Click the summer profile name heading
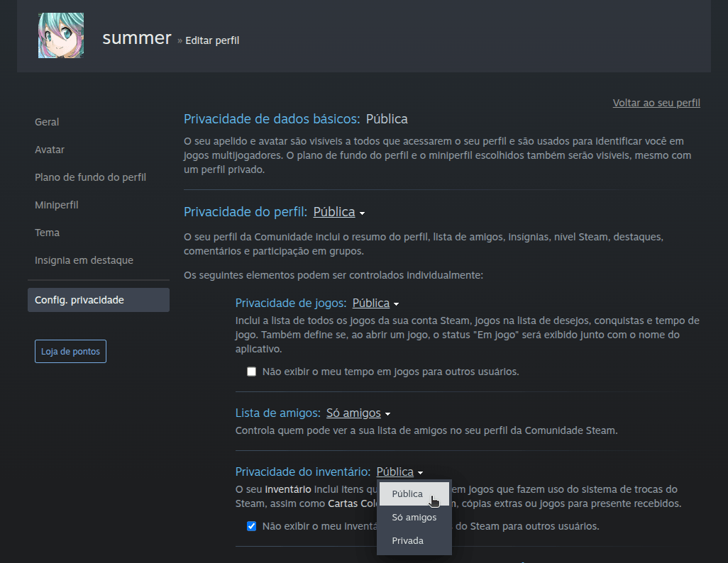Screen dimensions: 728x563 coord(136,38)
